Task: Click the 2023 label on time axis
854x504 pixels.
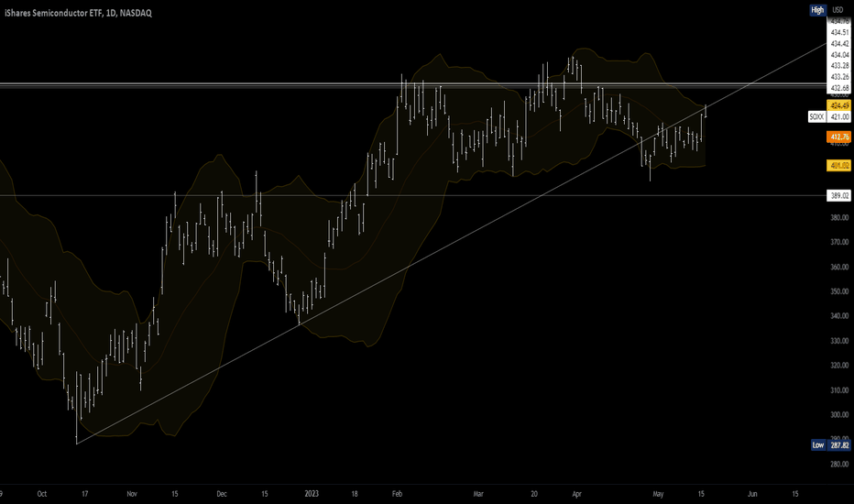Action: coord(312,494)
